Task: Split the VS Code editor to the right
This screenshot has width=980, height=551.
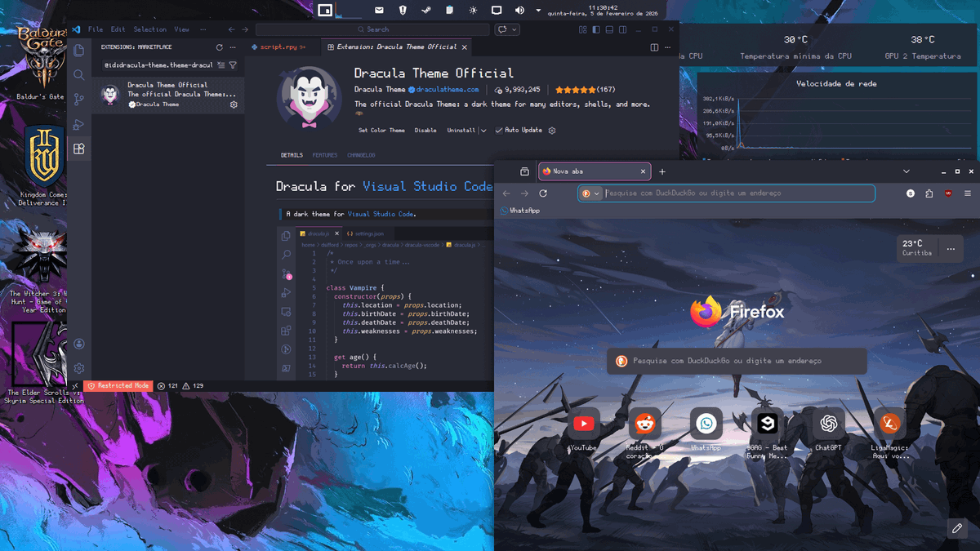Action: click(655, 47)
